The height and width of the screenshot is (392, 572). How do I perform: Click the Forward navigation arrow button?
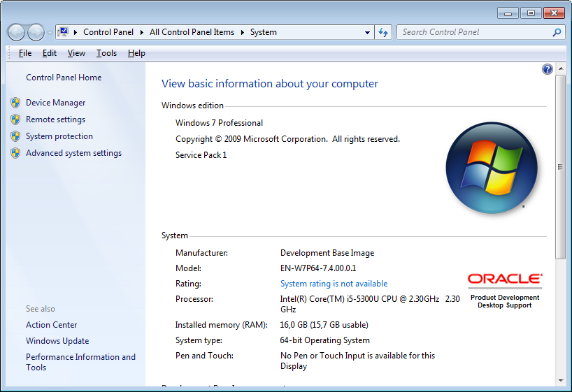pyautogui.click(x=36, y=32)
